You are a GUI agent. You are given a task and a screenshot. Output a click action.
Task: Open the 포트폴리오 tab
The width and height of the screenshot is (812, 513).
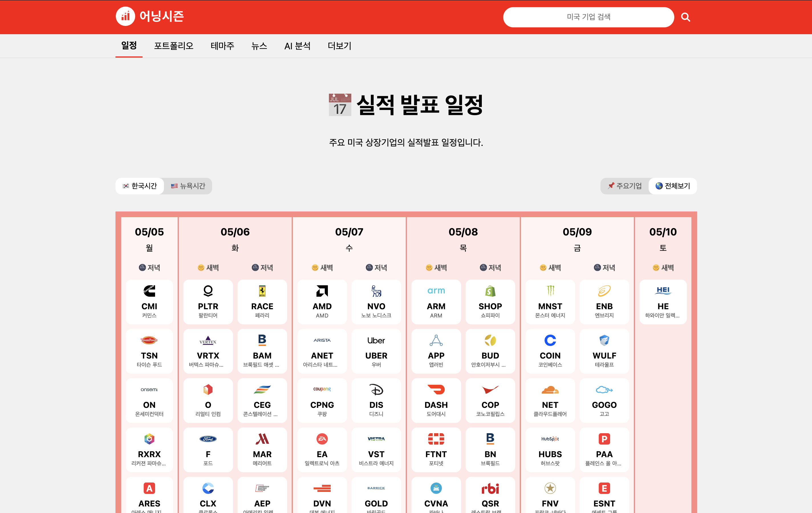[x=174, y=46]
